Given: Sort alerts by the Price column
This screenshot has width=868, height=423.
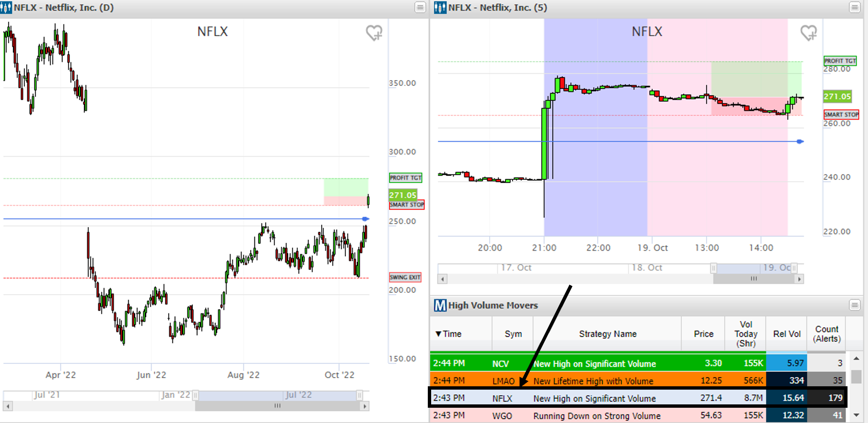Looking at the screenshot, I should click(x=704, y=334).
